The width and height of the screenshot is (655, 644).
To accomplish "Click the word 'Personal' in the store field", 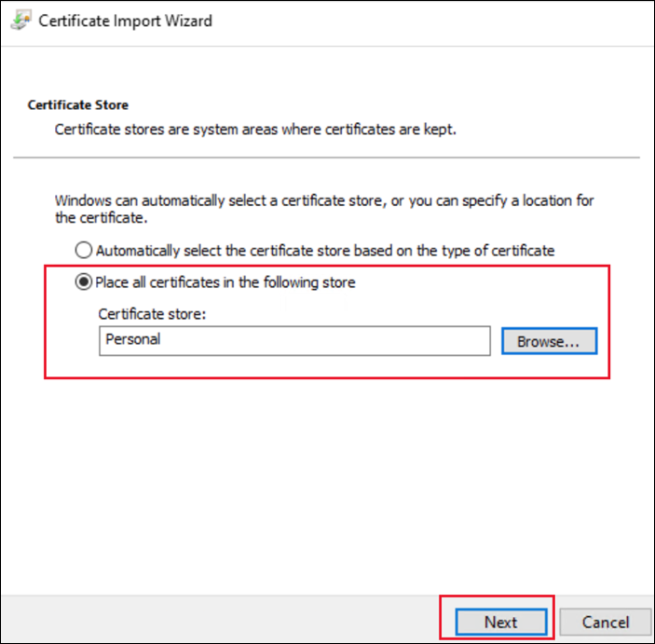I will (x=133, y=340).
